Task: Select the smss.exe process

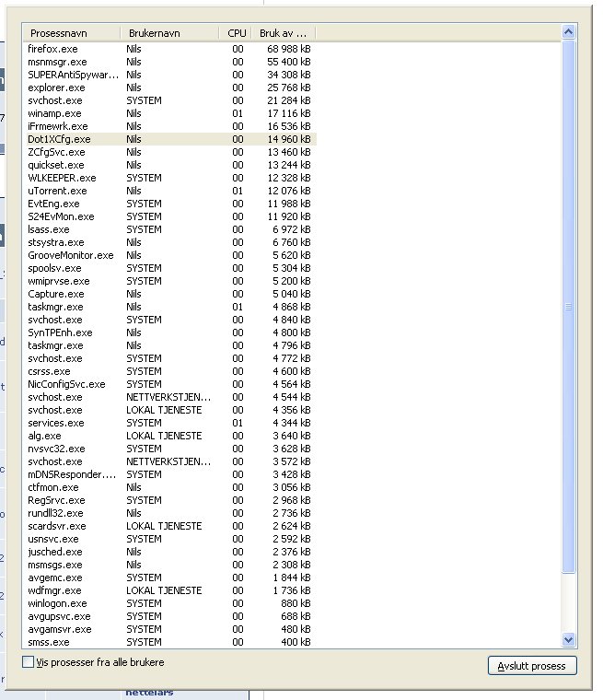Action: click(169, 642)
